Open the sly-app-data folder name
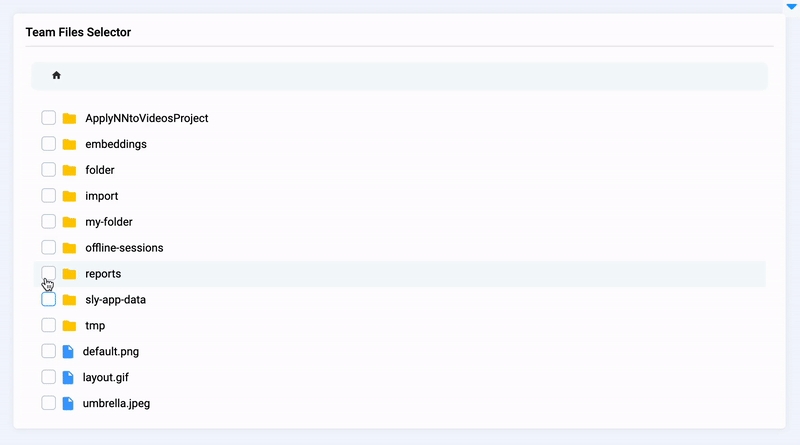 (115, 300)
